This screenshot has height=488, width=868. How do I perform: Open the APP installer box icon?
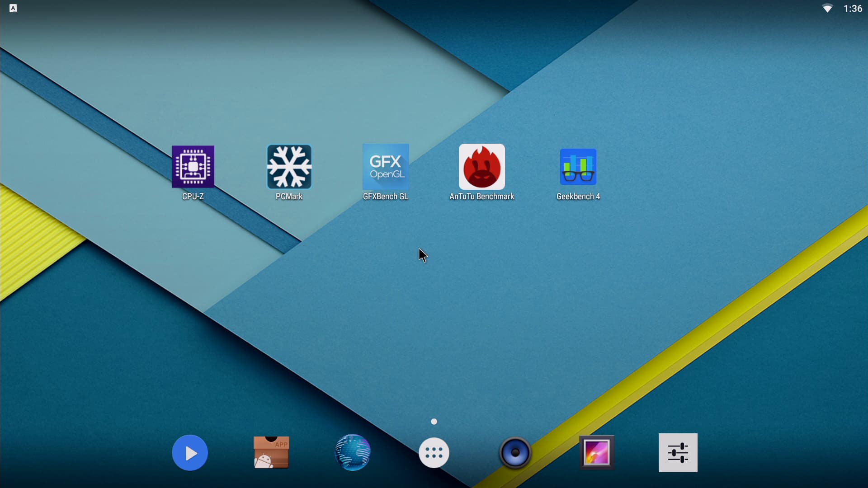pyautogui.click(x=271, y=453)
